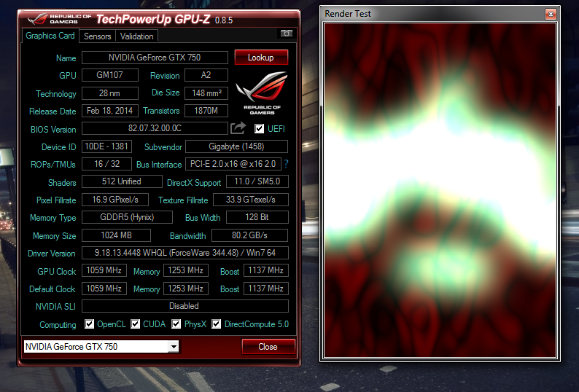Screen dimensions: 579x392
Task: Click the Pixel Fillrate field 16.9 GPixel/s
Action: pyautogui.click(x=115, y=200)
